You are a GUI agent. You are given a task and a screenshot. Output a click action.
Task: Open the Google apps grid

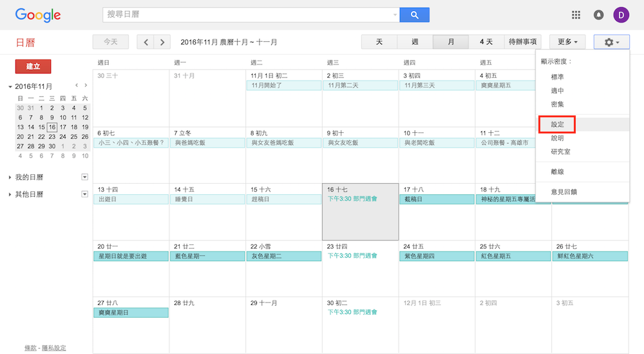[576, 15]
